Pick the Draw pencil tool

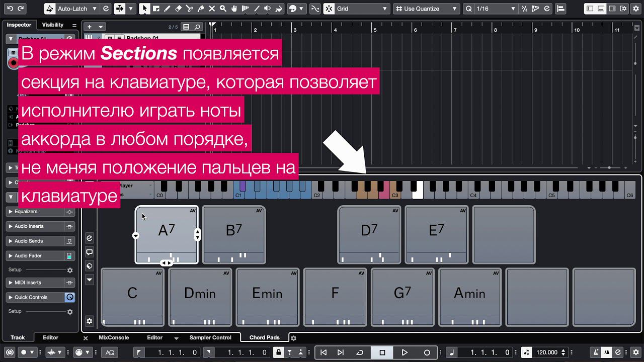(x=167, y=9)
